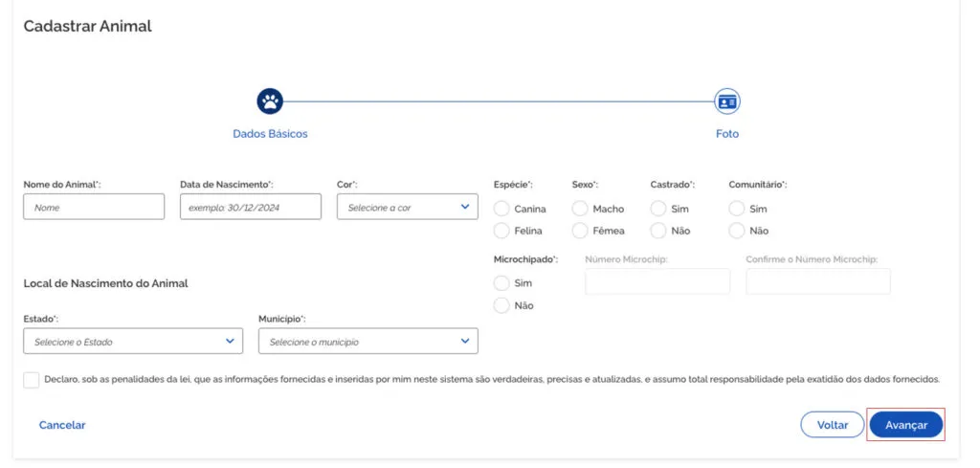Image resolution: width=980 pixels, height=468 pixels.
Task: Select Sim under Microchipado
Action: click(501, 283)
